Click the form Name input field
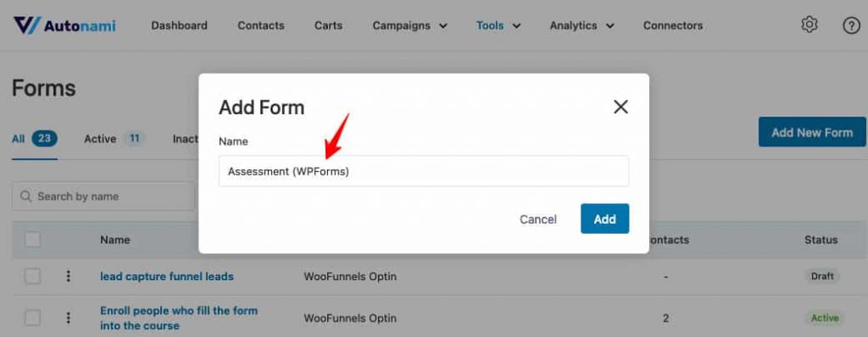868x337 pixels. pos(424,172)
